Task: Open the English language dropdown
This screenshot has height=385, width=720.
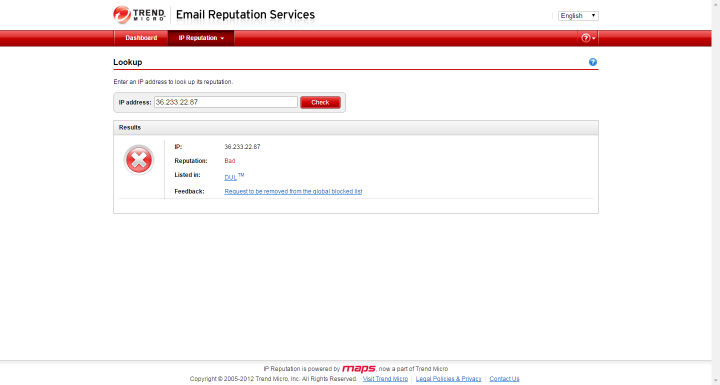Action: 578,16
